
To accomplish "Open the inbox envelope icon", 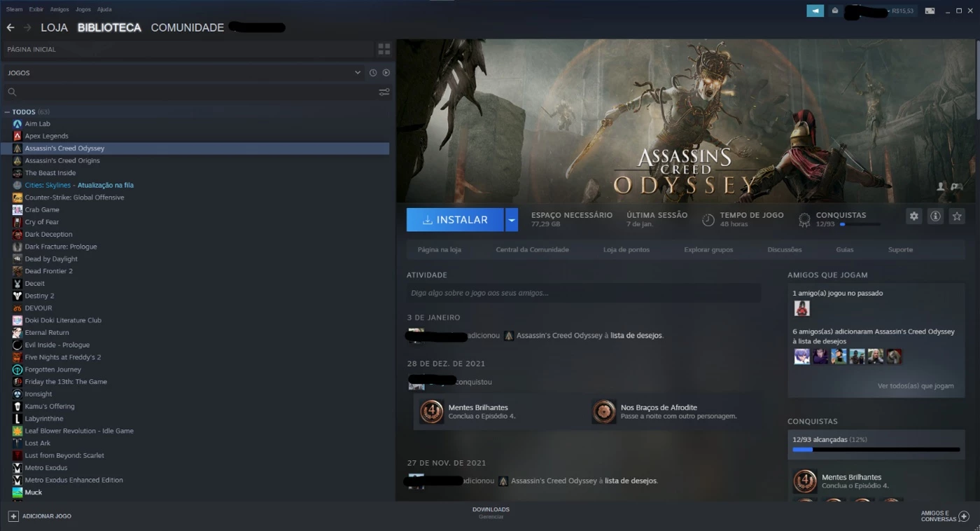I will point(835,11).
